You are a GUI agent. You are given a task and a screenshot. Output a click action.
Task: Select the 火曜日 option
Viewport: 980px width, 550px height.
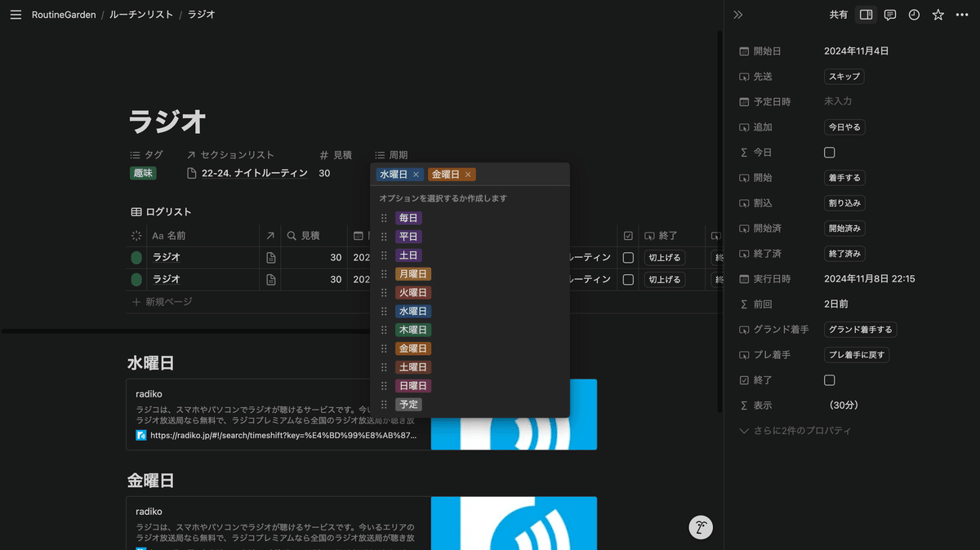(x=413, y=293)
